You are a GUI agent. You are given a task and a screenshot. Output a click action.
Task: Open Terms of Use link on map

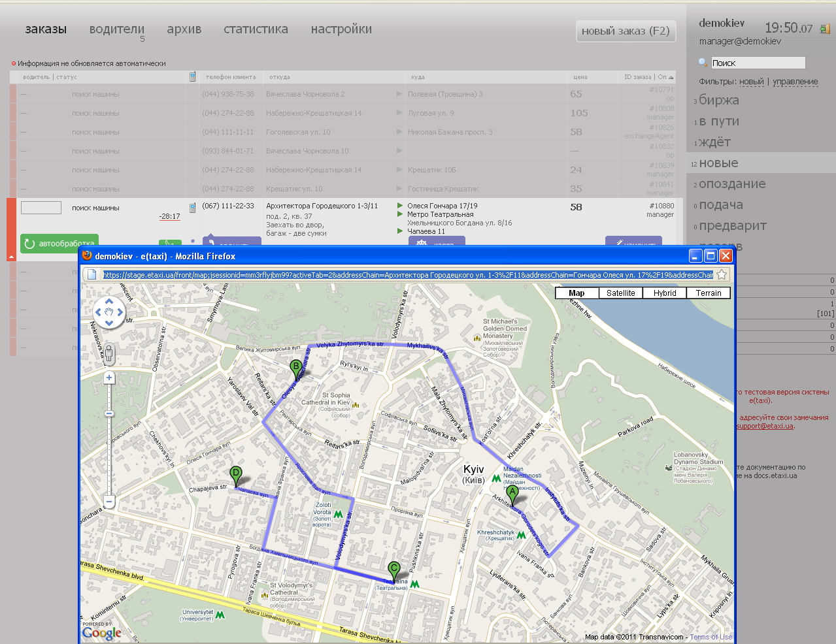pos(711,637)
